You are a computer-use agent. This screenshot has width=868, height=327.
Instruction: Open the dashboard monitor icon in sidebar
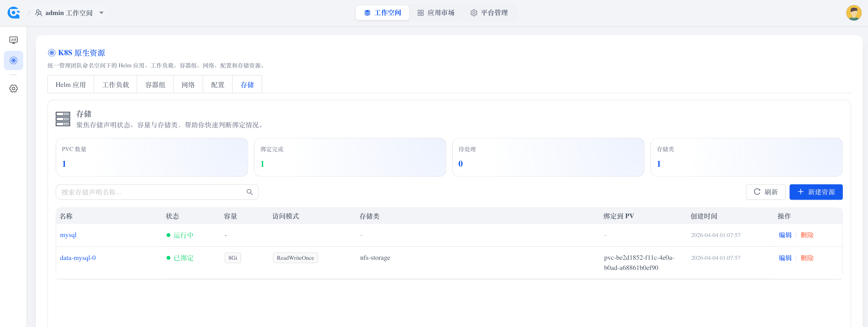click(14, 39)
